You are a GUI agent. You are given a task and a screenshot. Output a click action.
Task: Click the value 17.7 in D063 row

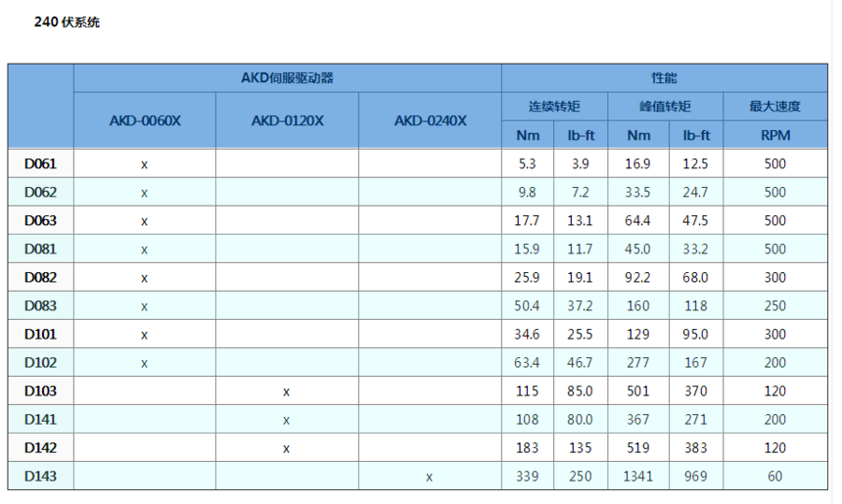point(527,220)
